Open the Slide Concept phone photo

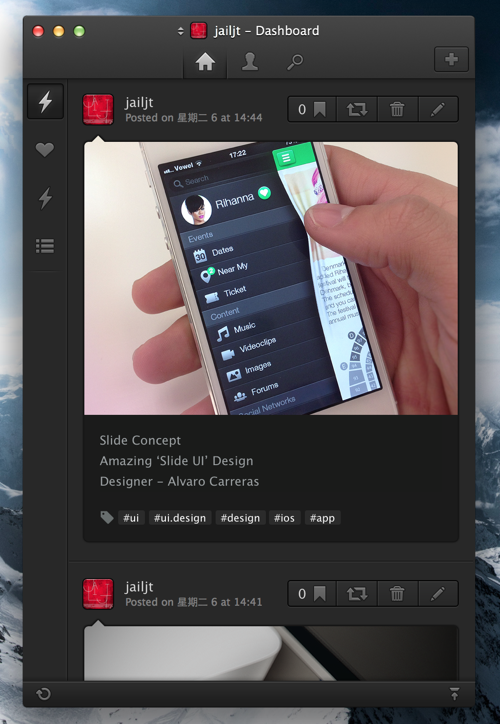click(271, 278)
